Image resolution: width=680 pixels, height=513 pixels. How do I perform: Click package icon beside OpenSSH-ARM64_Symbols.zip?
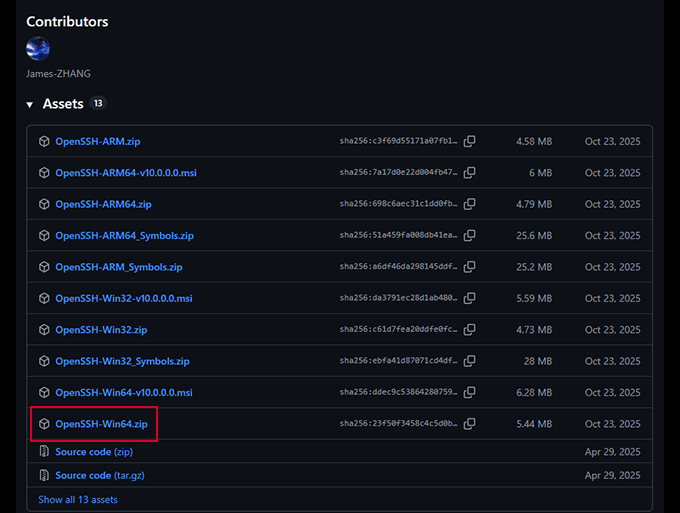pyautogui.click(x=44, y=235)
